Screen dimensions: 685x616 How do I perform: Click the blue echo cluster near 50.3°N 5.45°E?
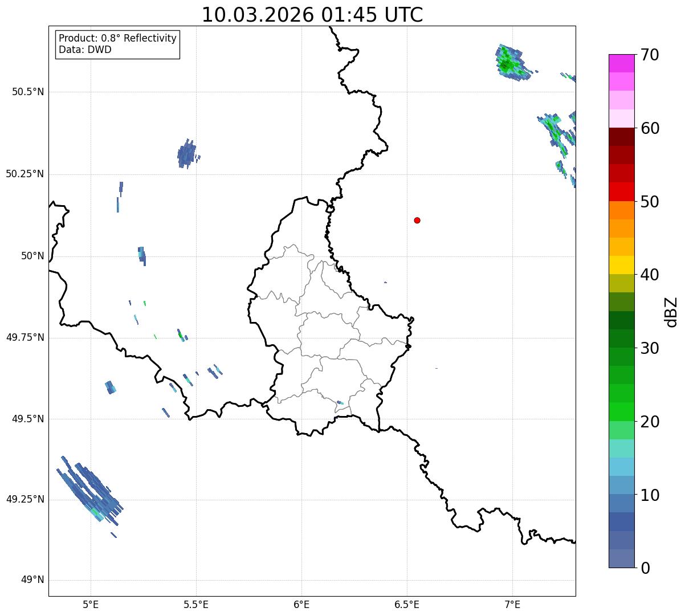(187, 154)
